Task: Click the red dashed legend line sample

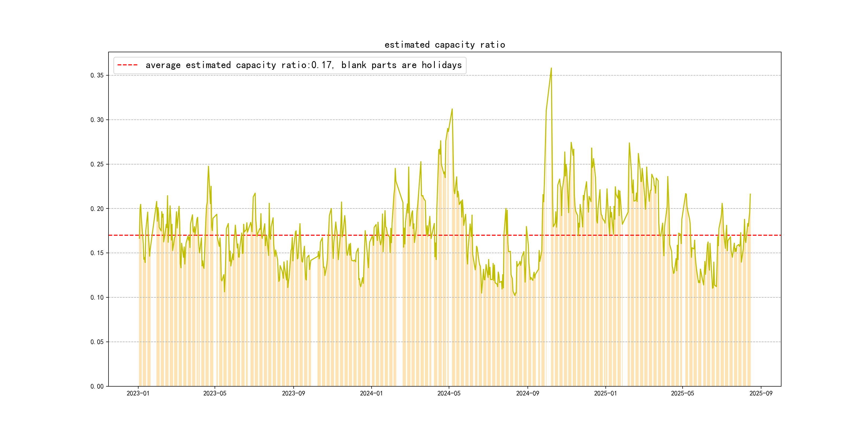Action: pyautogui.click(x=127, y=65)
